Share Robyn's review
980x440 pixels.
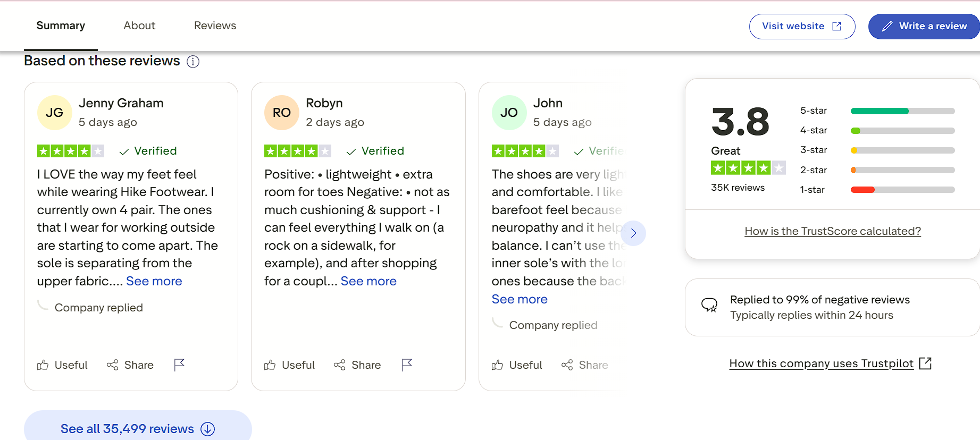(357, 365)
